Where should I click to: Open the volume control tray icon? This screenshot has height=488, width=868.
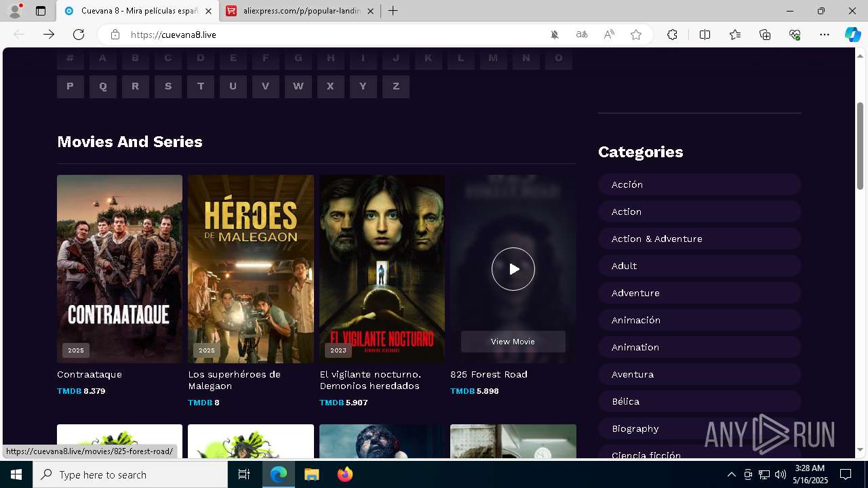point(780,474)
